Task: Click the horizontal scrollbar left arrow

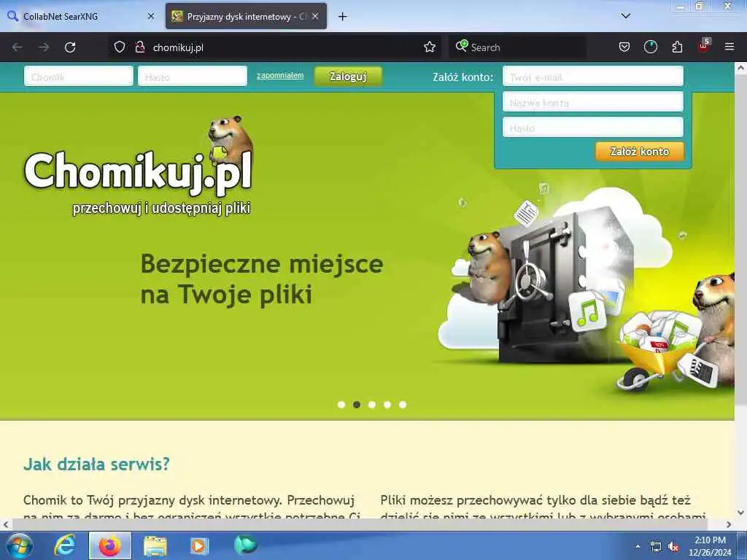Action: [6, 524]
